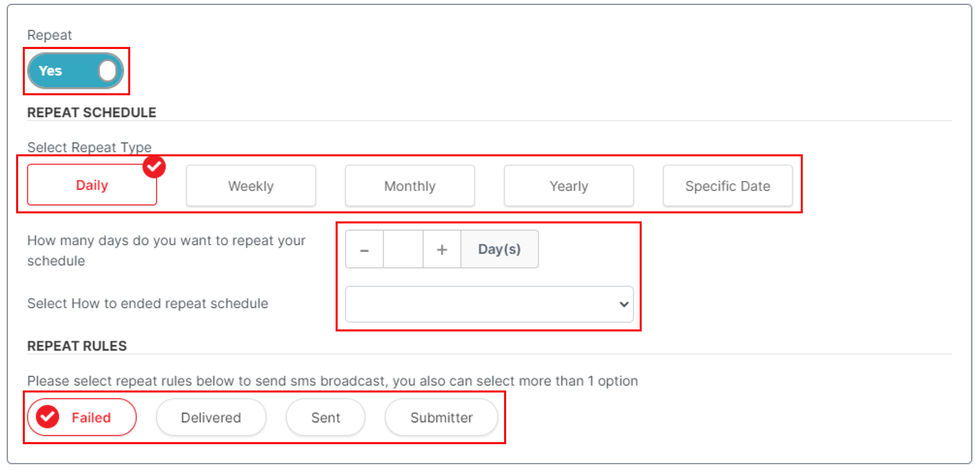Click the red checkmark on Daily
The height and width of the screenshot is (474, 980).
pos(154,167)
